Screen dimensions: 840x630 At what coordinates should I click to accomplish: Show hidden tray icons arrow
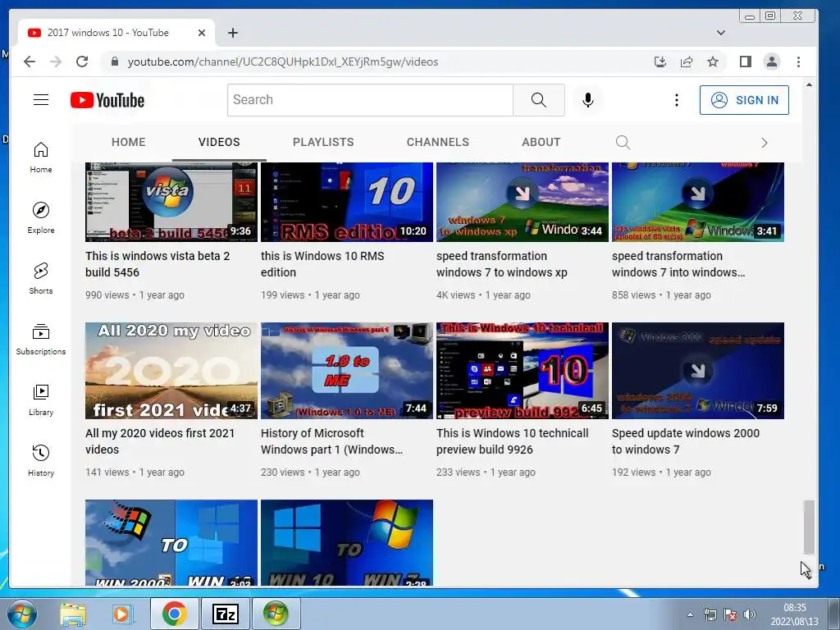tap(690, 614)
